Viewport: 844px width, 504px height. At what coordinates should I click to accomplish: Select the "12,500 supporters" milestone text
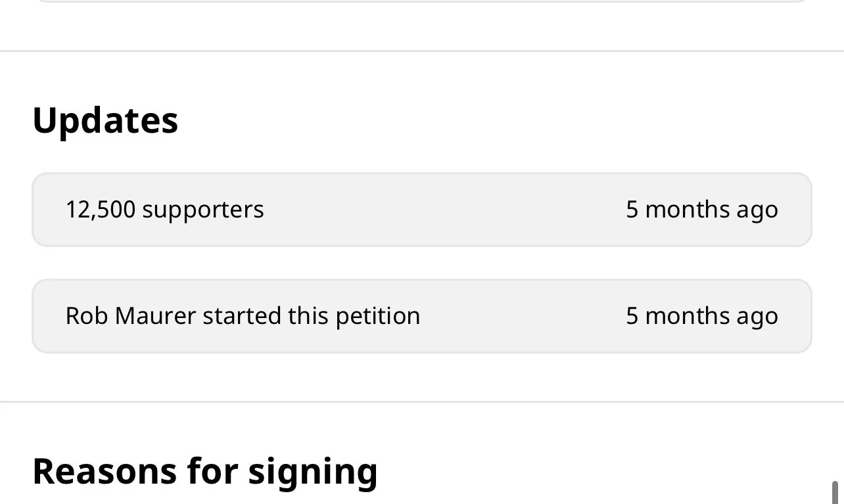(x=164, y=210)
